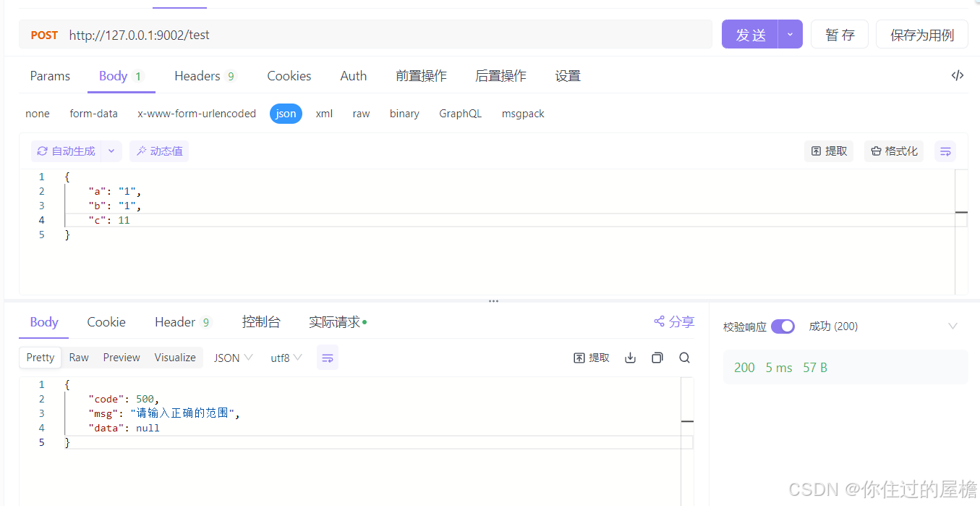The height and width of the screenshot is (506, 980).
Task: Open the utf8 encoding dropdown
Action: click(286, 358)
